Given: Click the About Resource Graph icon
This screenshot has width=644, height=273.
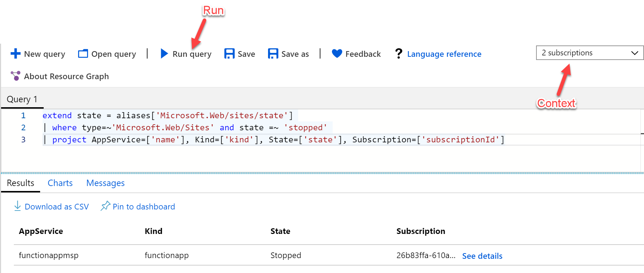Looking at the screenshot, I should tap(16, 76).
